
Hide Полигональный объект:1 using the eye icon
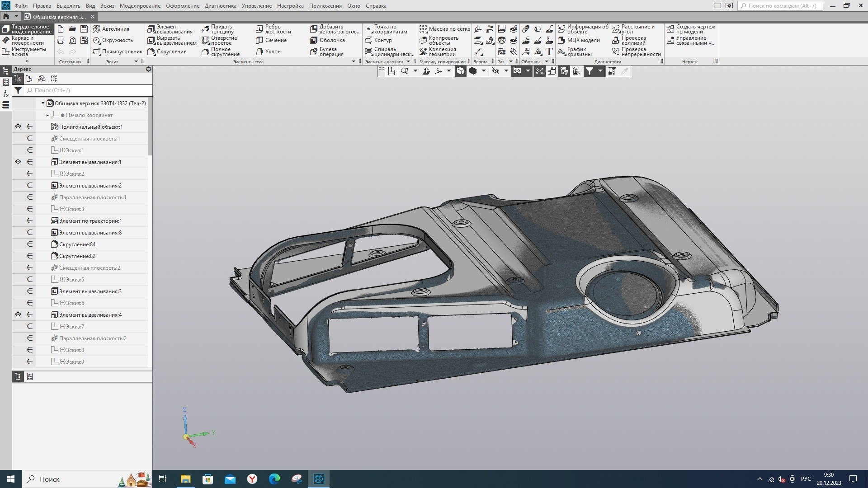pyautogui.click(x=18, y=127)
